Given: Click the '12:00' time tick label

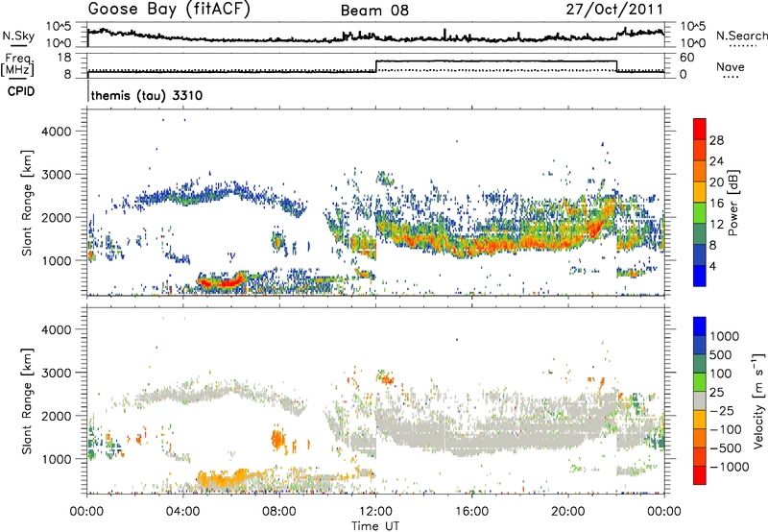Looking at the screenshot, I should pyautogui.click(x=375, y=512).
